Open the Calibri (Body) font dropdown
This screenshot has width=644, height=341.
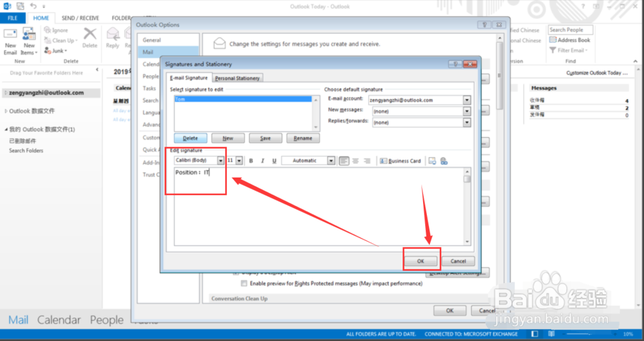point(220,160)
